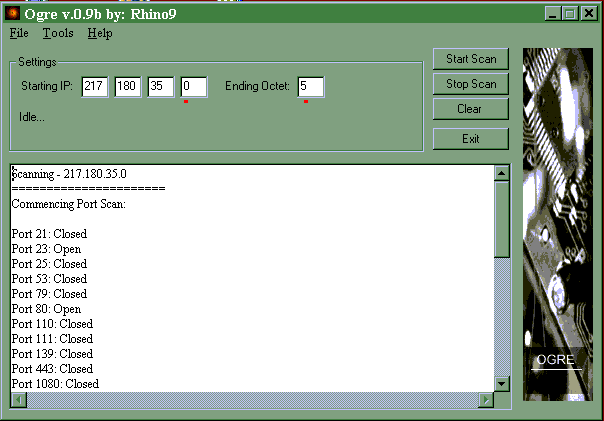Select the third Starting IP octet field (35)
This screenshot has height=421, width=604.
[x=161, y=87]
